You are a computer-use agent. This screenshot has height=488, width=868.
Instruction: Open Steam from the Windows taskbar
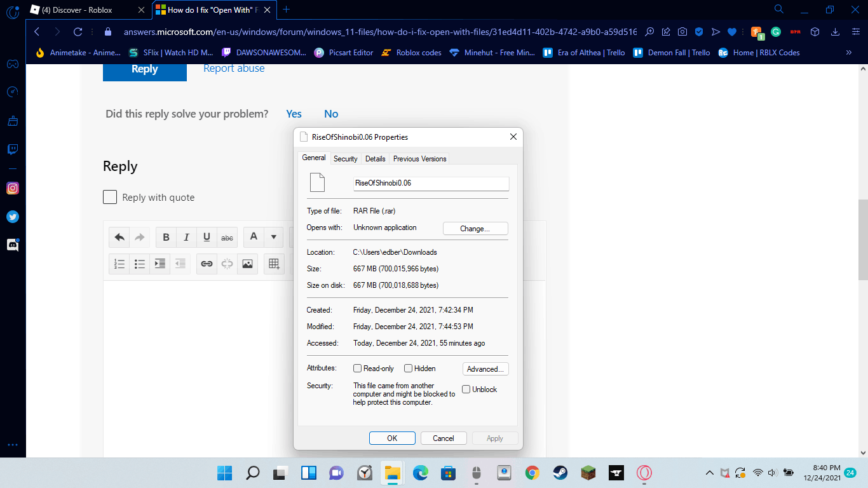pyautogui.click(x=560, y=473)
